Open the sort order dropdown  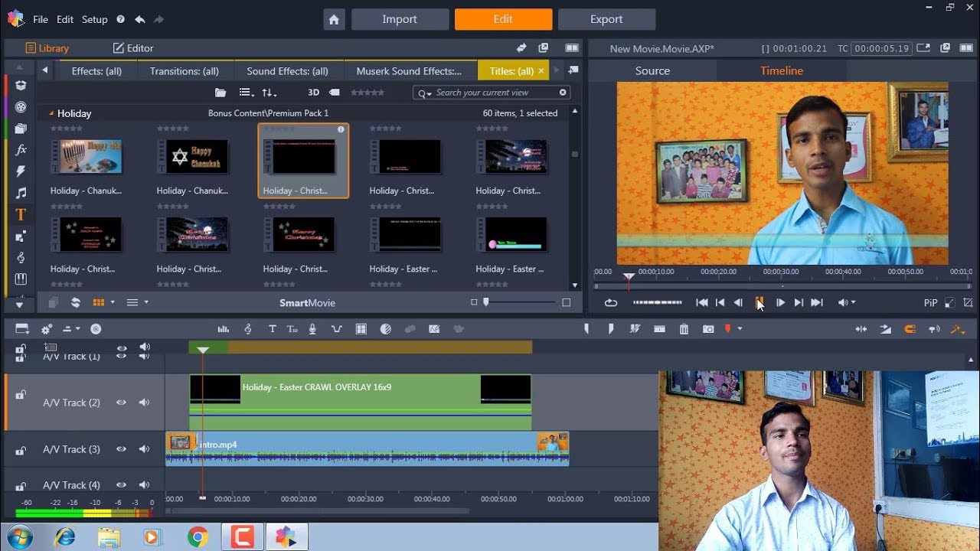tap(269, 93)
